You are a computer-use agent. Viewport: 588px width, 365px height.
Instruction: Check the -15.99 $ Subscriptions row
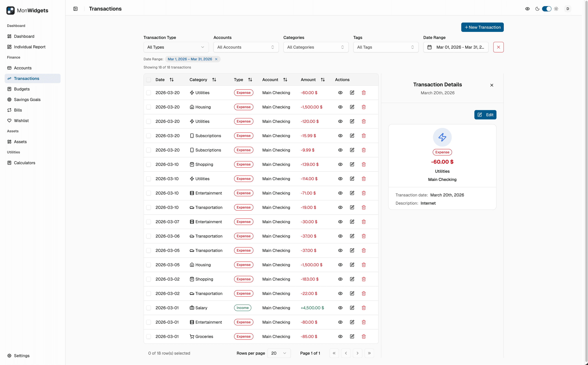point(149,136)
